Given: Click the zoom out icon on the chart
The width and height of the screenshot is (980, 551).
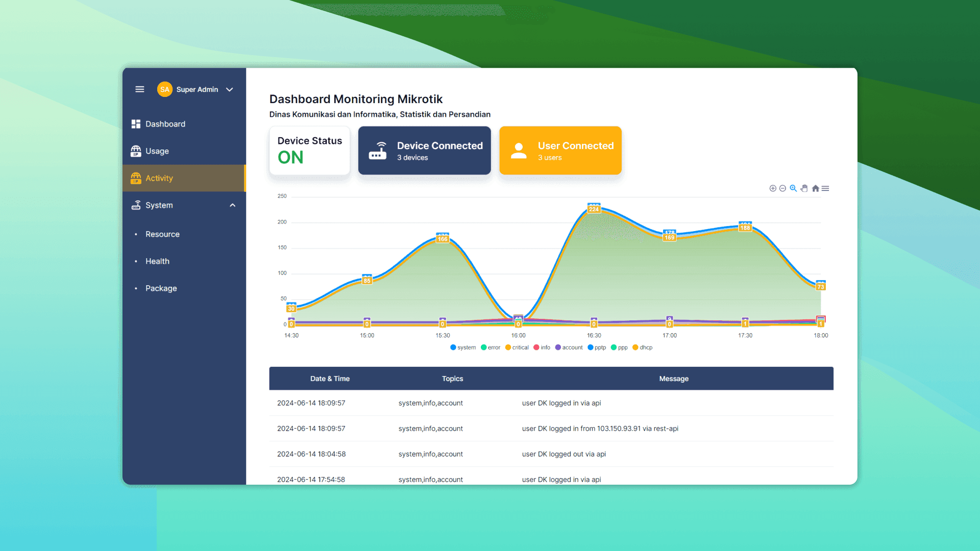Looking at the screenshot, I should (x=782, y=188).
